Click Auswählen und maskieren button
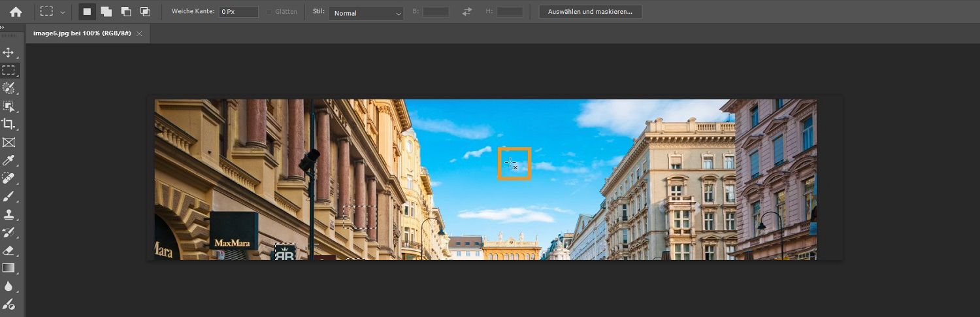The image size is (980, 317). [591, 12]
